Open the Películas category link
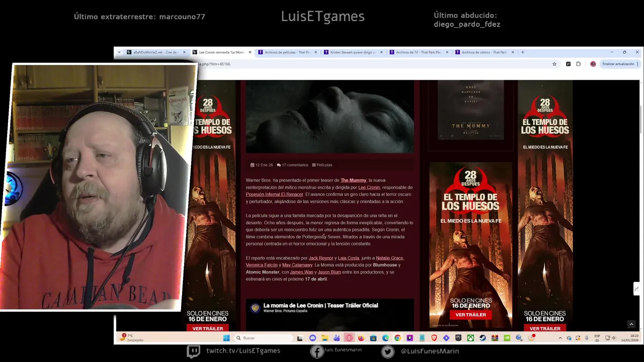Image resolution: width=644 pixels, height=362 pixels. point(322,165)
